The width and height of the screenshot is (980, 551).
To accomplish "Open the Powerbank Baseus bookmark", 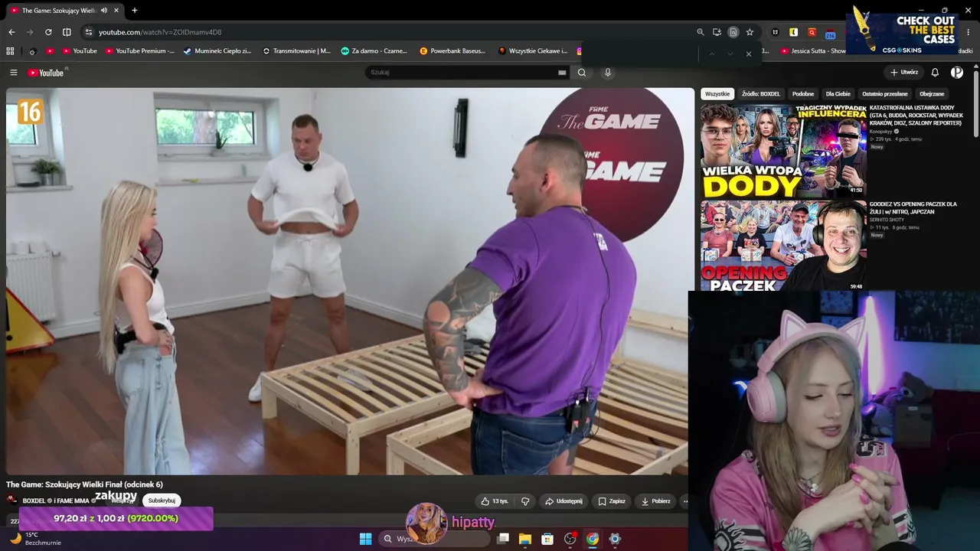I will click(x=452, y=51).
